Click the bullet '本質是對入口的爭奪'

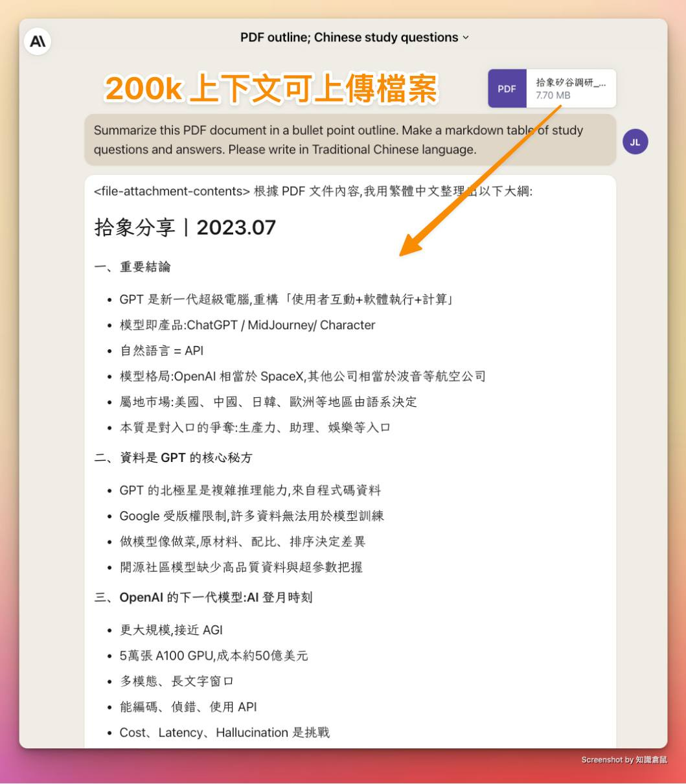click(255, 428)
